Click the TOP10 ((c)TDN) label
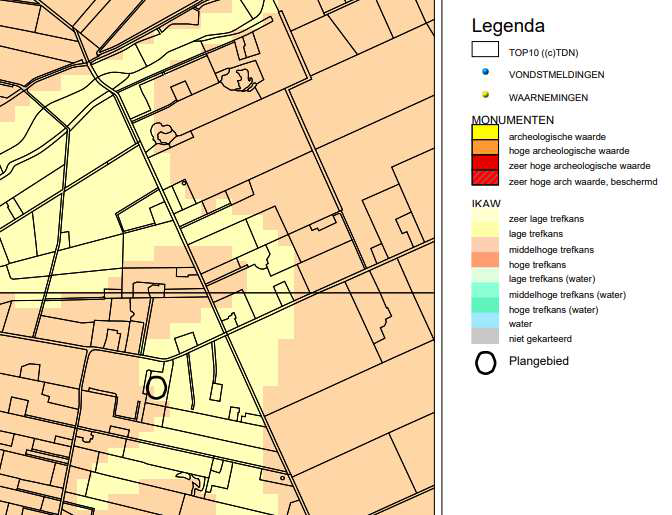This screenshot has width=672, height=515. pyautogui.click(x=543, y=53)
